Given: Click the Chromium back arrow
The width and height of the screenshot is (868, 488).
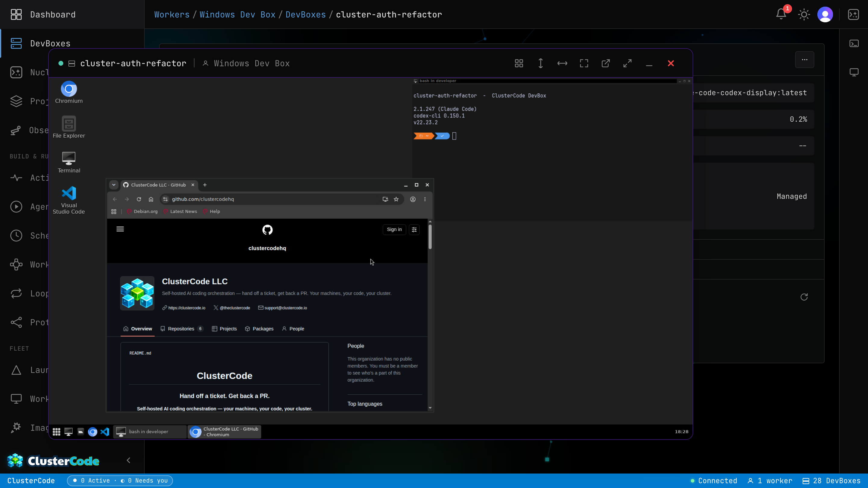Looking at the screenshot, I should tap(115, 199).
